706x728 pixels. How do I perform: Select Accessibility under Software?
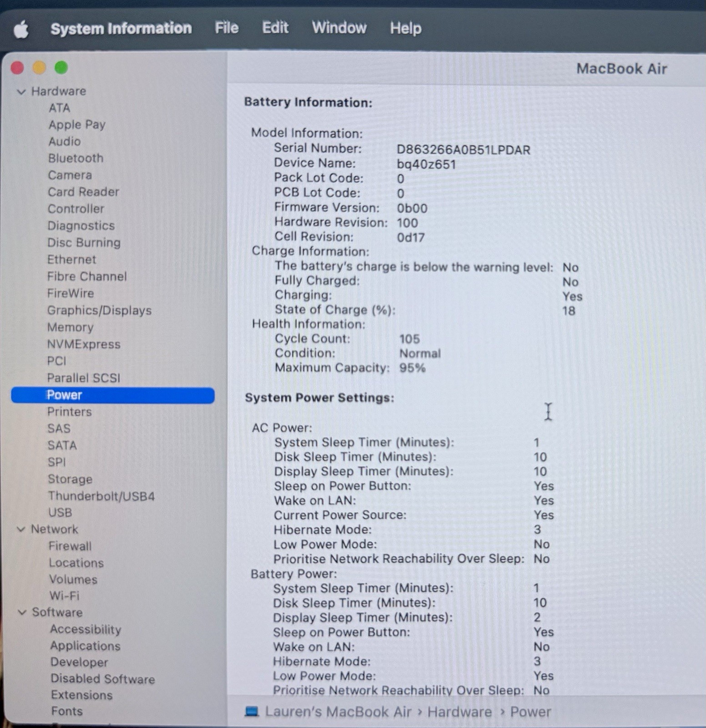coord(86,629)
